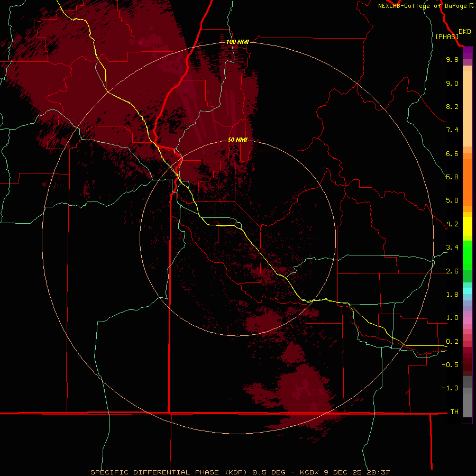Click the 20:37 timestamp in the caption
This screenshot has height=476, width=476.
[x=378, y=472]
